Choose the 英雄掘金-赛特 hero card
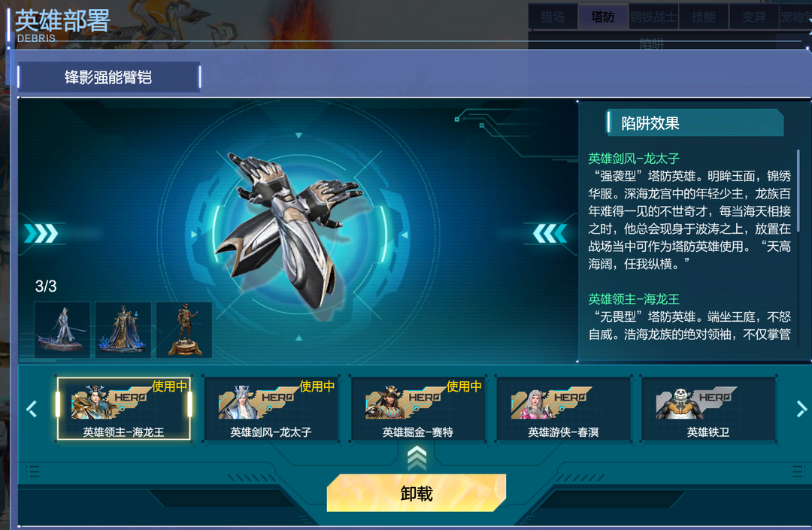The width and height of the screenshot is (812, 530). coord(418,409)
